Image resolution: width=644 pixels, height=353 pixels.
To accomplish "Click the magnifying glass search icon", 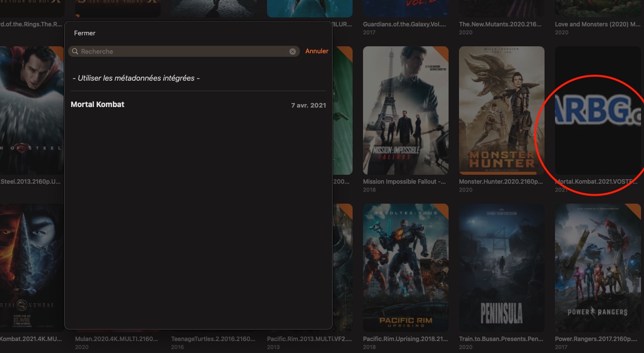I will [x=75, y=51].
